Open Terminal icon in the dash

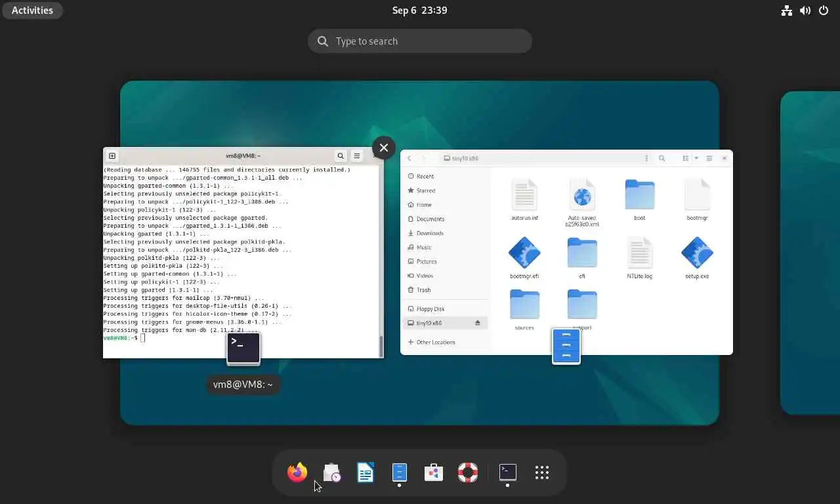click(x=508, y=472)
